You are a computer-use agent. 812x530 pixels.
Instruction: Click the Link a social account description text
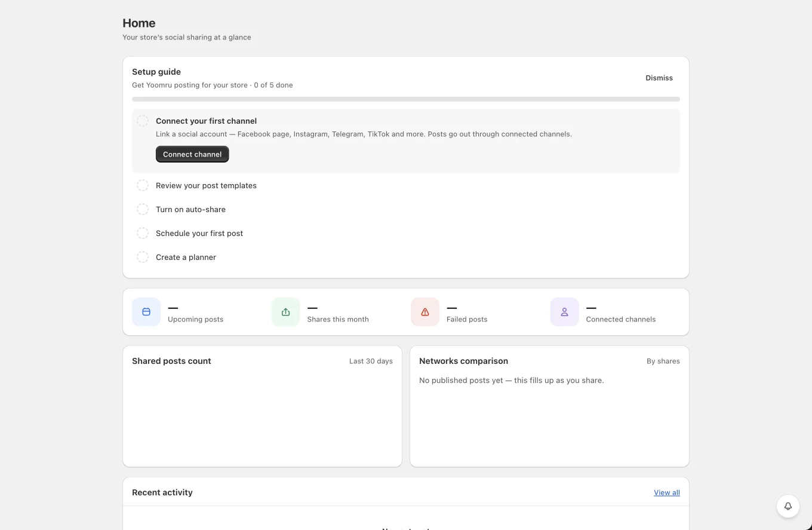coord(364,134)
